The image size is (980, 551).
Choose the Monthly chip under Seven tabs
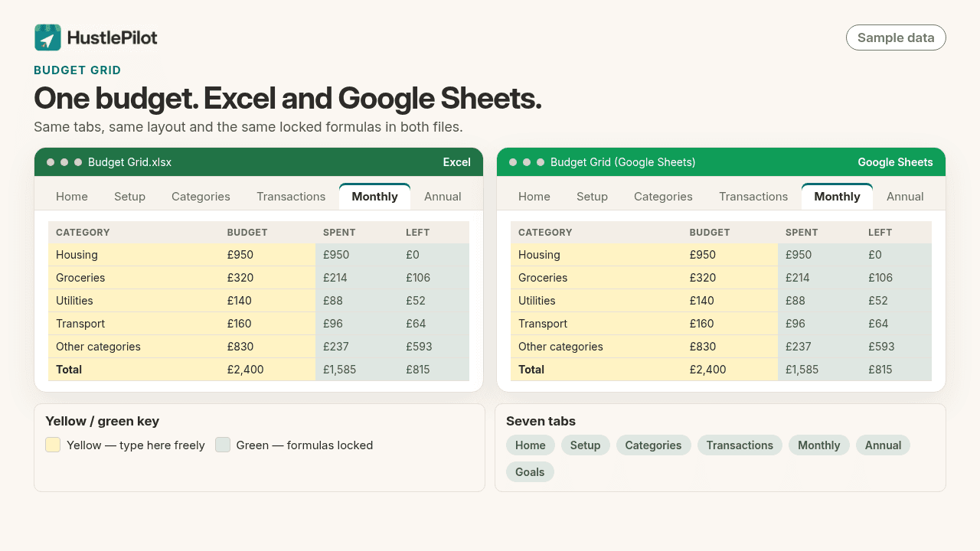(819, 445)
